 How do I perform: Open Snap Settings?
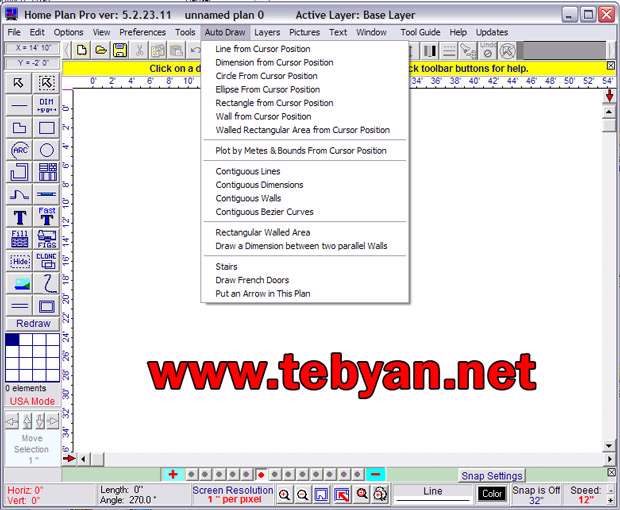(x=491, y=476)
